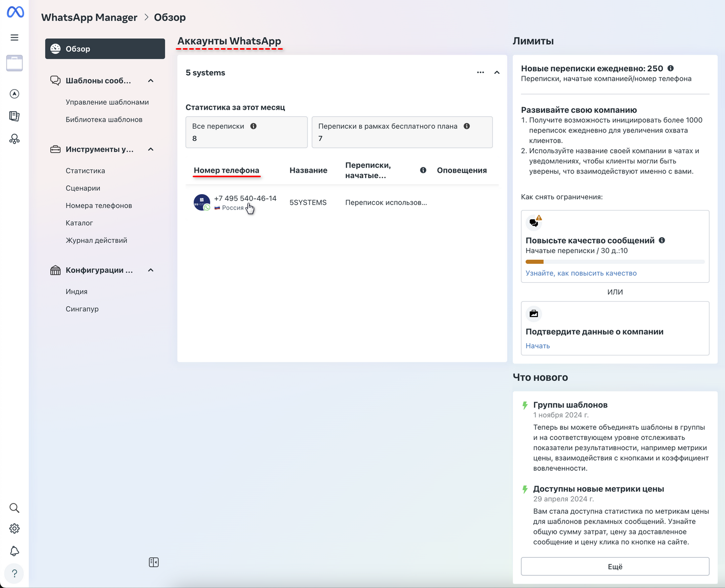
Task: Open Управление шаблонами in sidebar
Action: pos(107,102)
